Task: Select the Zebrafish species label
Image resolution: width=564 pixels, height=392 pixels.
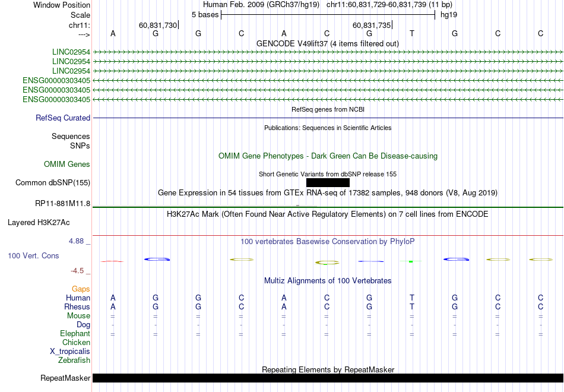Action: pos(74,360)
